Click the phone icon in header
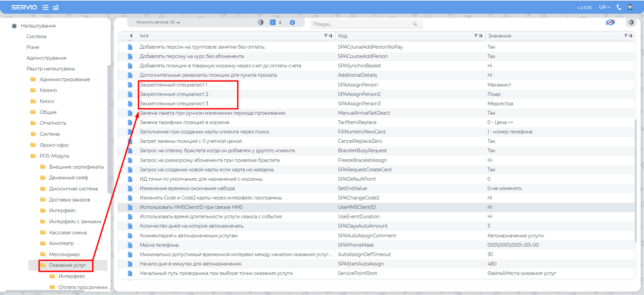Image resolution: width=644 pixels, height=295 pixels. pos(619,7)
